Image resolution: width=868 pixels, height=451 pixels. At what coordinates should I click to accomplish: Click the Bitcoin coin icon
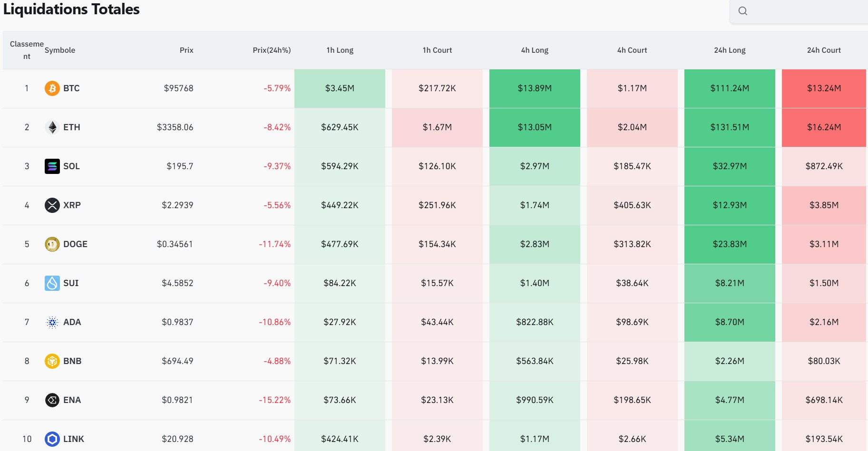pyautogui.click(x=52, y=88)
